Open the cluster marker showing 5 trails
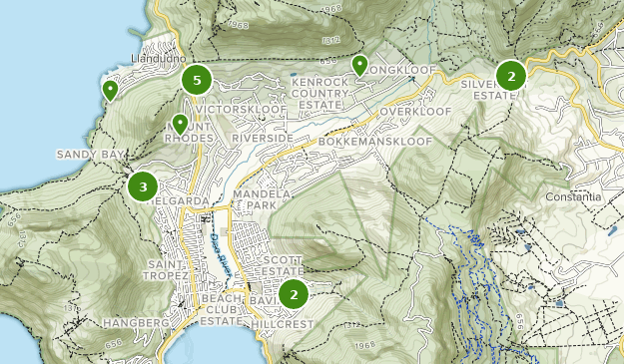 click(x=197, y=80)
